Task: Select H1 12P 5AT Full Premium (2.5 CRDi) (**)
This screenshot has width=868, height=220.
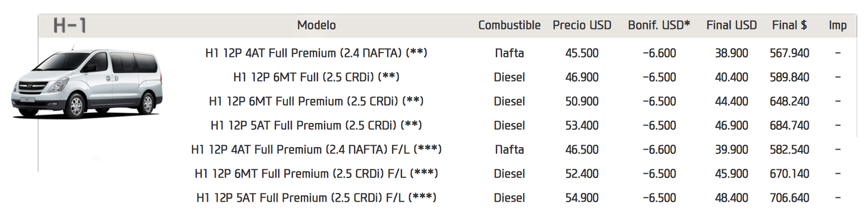Action: pos(316,125)
